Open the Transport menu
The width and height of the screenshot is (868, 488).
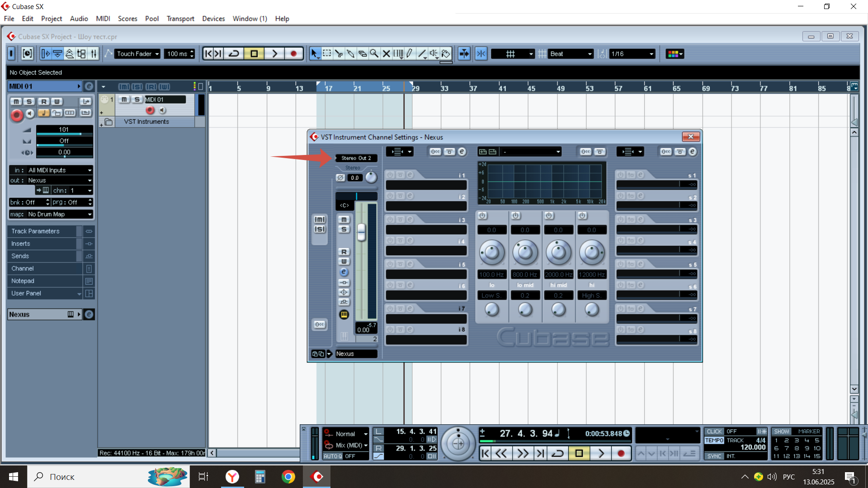pyautogui.click(x=180, y=19)
